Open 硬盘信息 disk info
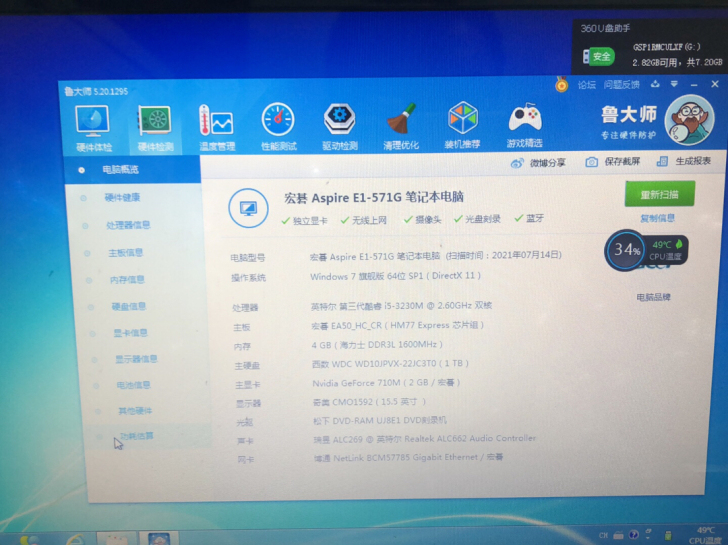Screen dimensions: 728x545 (129, 306)
